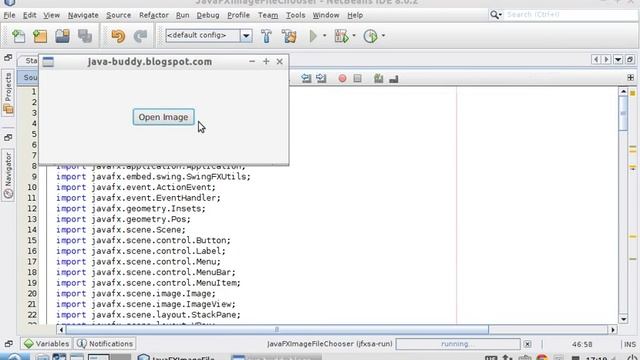Image resolution: width=640 pixels, height=360 pixels.
Task: Click the running progress bar
Action: point(458,344)
